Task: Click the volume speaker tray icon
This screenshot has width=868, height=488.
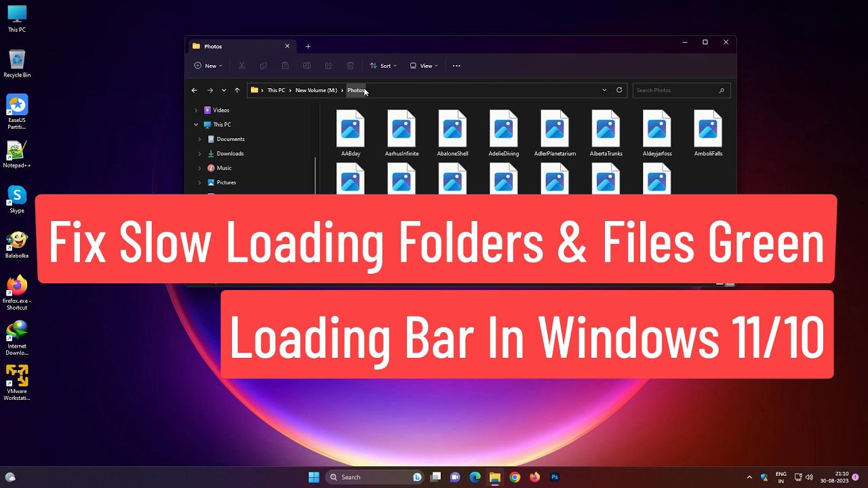Action: point(809,477)
